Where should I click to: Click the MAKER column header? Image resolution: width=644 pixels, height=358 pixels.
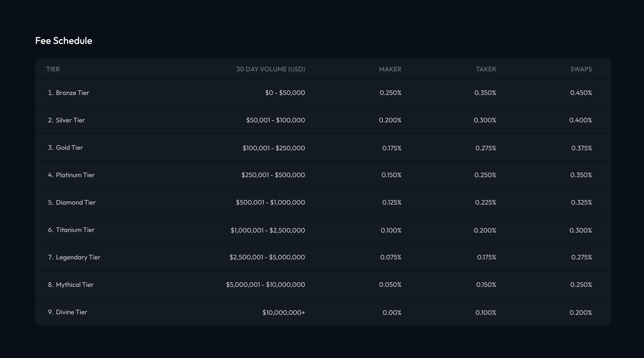(x=390, y=69)
